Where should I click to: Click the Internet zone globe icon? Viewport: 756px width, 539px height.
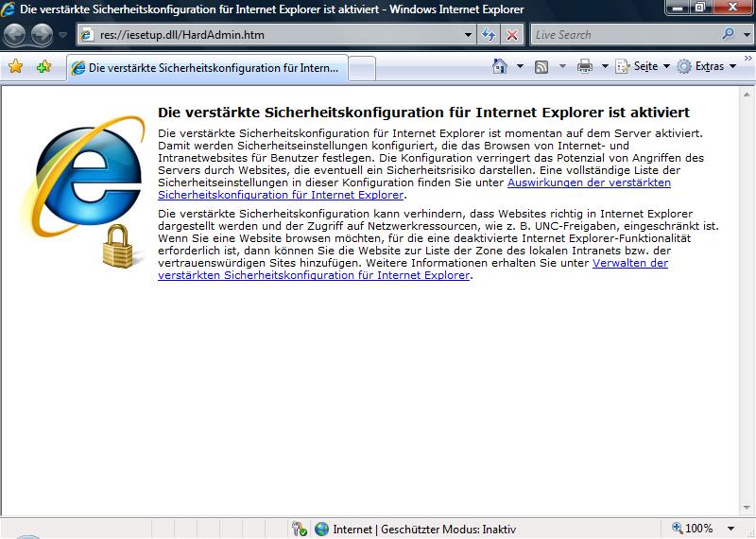pyautogui.click(x=321, y=529)
